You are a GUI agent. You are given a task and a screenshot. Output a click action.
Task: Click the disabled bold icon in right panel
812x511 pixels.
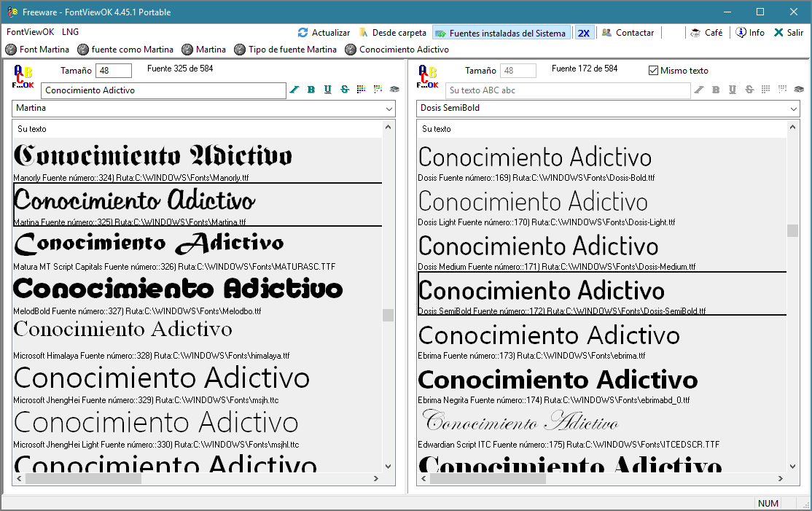pos(716,90)
